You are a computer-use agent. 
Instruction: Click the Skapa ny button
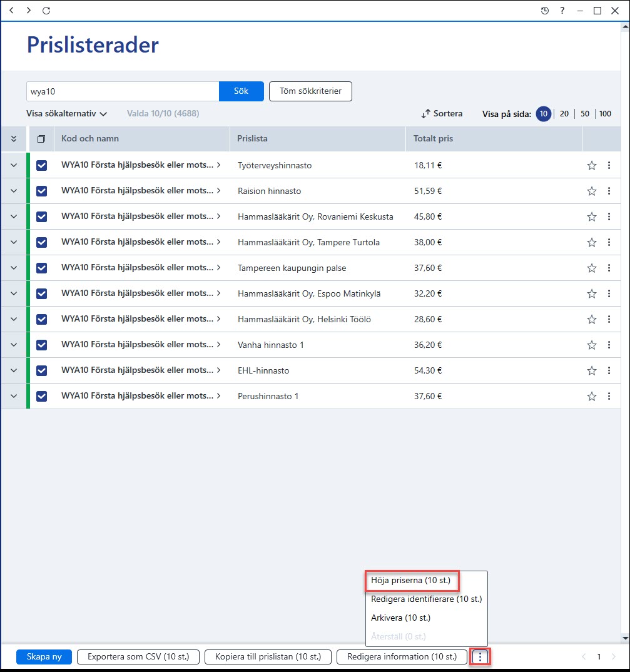point(44,656)
